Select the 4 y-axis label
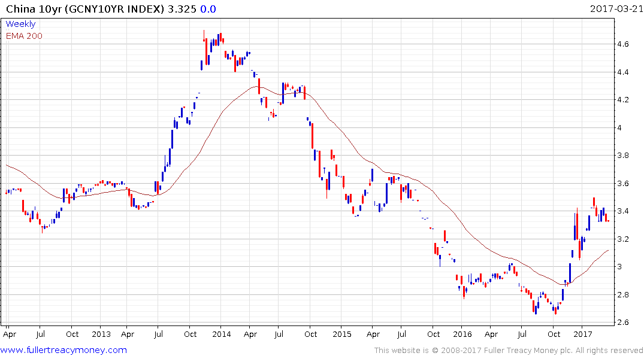Viewport: 644px width, 359px height. coord(619,127)
